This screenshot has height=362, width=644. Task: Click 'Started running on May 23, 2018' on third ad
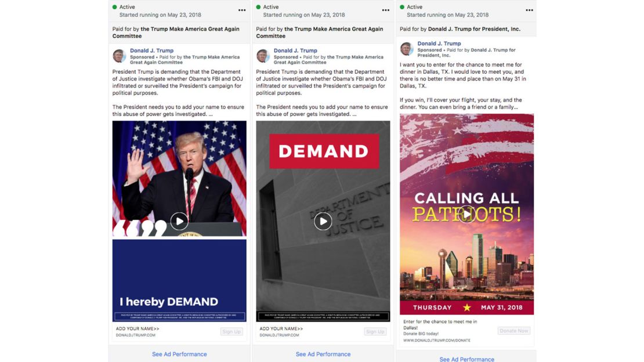point(448,15)
